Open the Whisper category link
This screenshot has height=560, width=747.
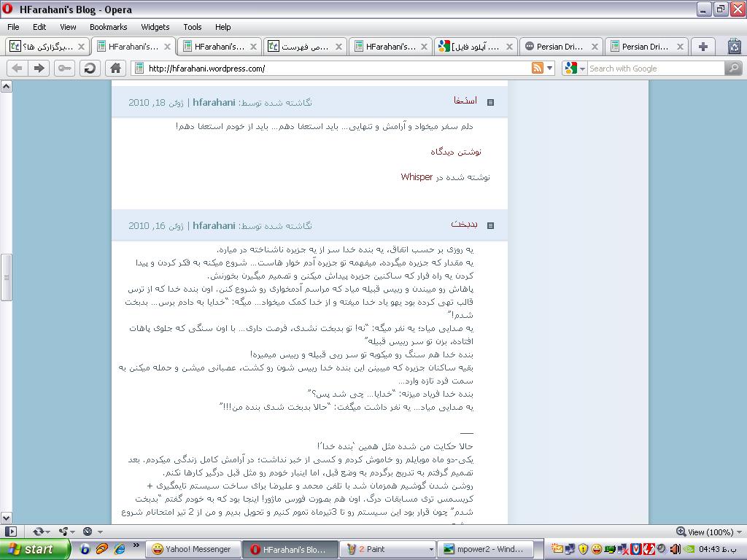coord(417,176)
